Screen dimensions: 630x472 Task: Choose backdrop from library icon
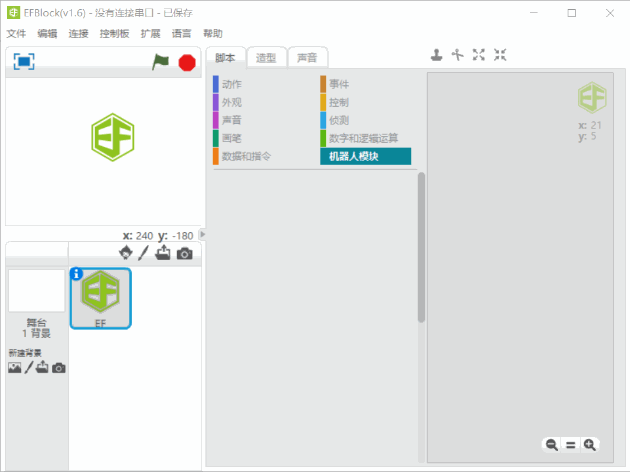(x=14, y=368)
